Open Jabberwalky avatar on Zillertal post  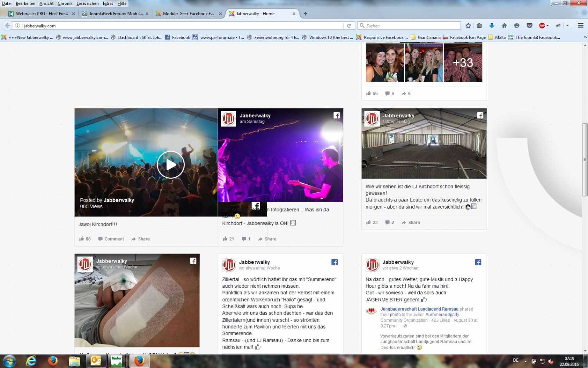coord(229,265)
